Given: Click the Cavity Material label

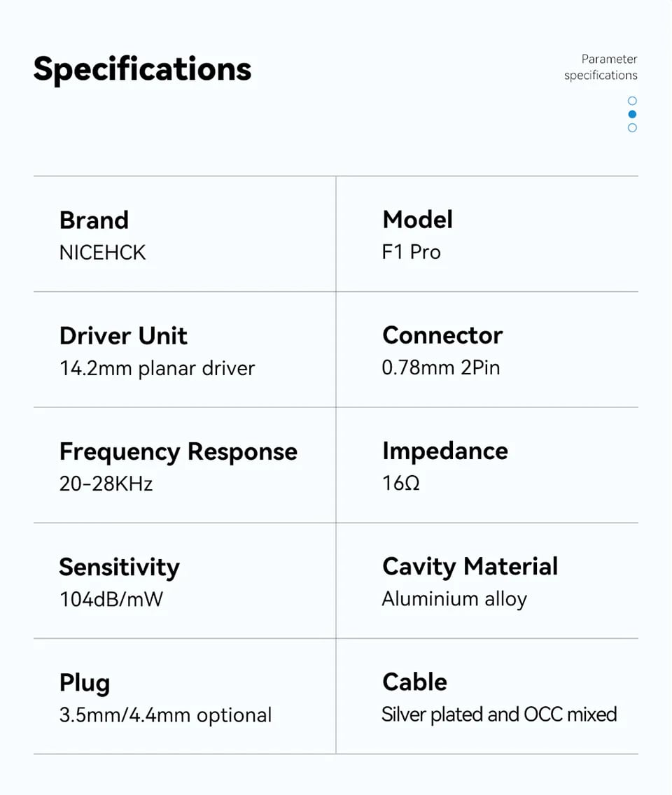Looking at the screenshot, I should 470,566.
